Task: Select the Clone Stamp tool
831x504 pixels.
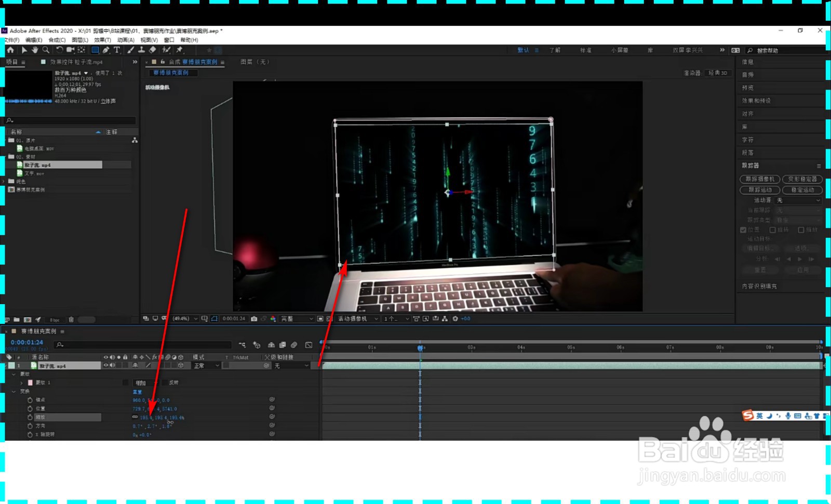Action: [x=141, y=50]
